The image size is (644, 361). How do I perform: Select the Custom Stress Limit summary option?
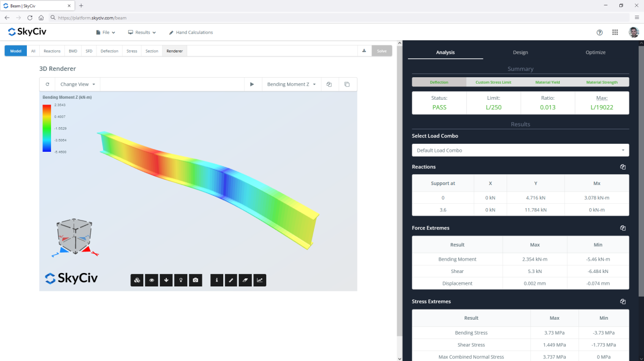point(493,83)
